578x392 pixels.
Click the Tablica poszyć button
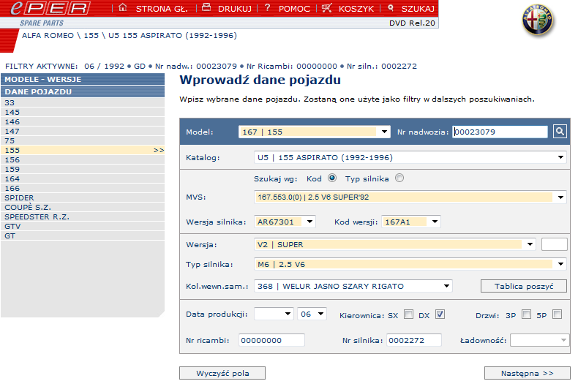tap(523, 286)
